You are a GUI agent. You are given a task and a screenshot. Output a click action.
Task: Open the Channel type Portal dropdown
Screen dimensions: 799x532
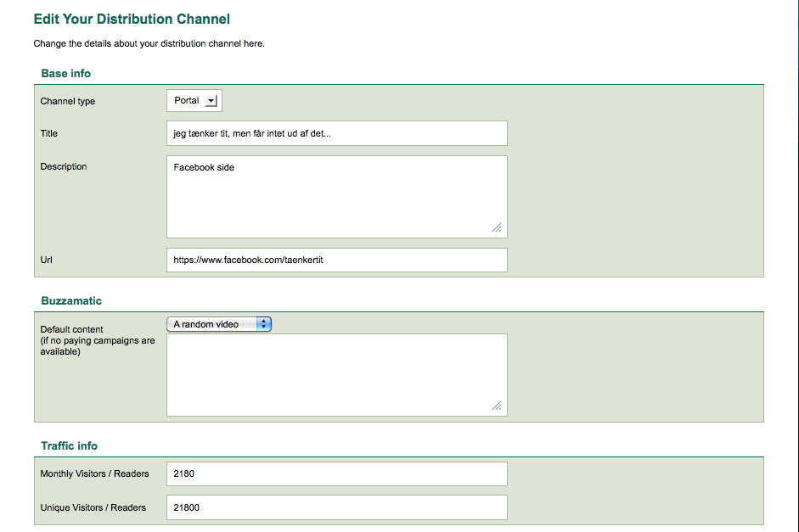pyautogui.click(x=194, y=101)
